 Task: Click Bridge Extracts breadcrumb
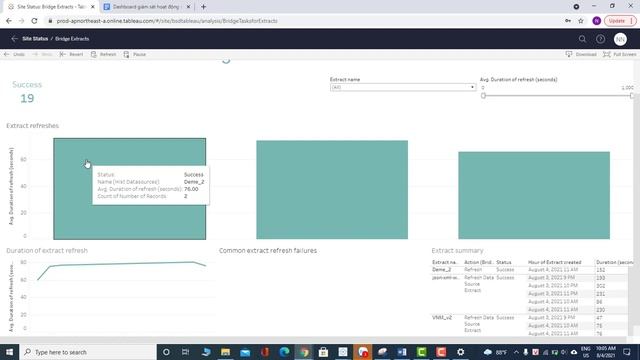[72, 39]
